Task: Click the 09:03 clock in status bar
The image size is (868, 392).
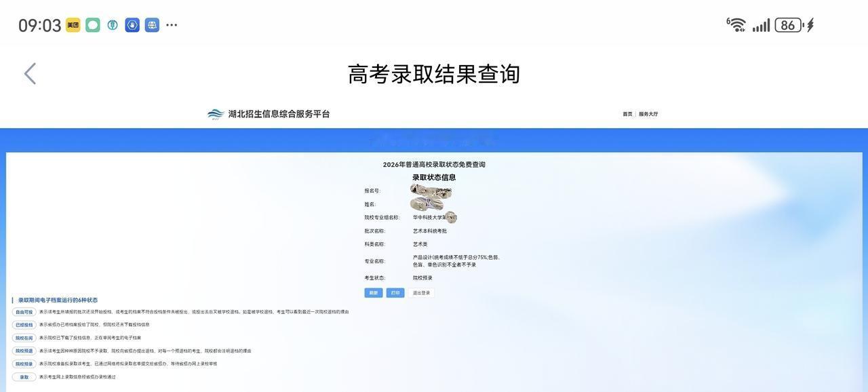Action: click(40, 25)
